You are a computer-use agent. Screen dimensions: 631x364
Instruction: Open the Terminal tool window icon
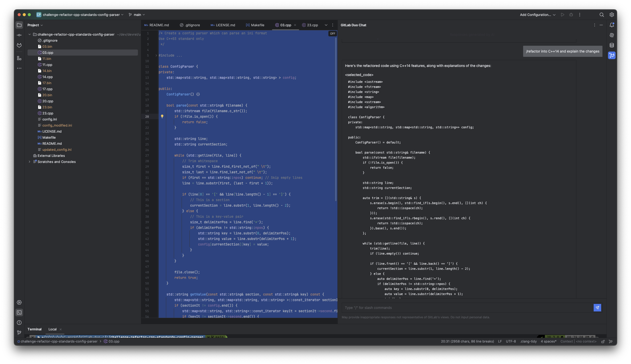coord(19,312)
